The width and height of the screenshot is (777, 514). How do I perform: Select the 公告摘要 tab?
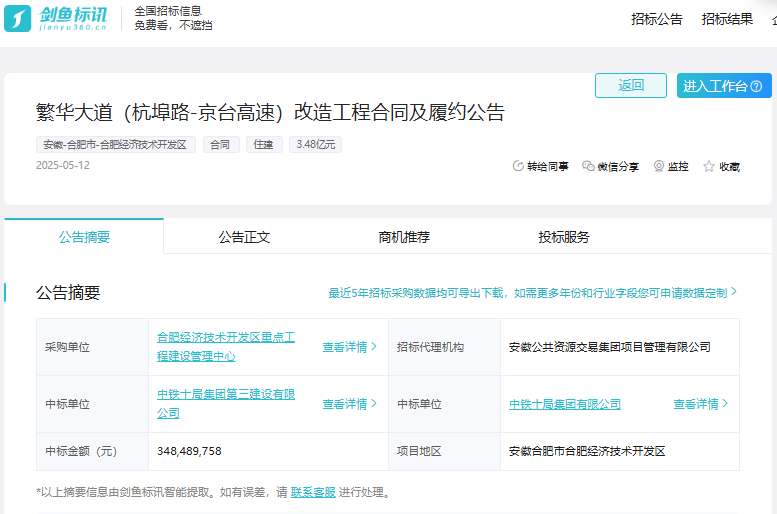(x=84, y=237)
